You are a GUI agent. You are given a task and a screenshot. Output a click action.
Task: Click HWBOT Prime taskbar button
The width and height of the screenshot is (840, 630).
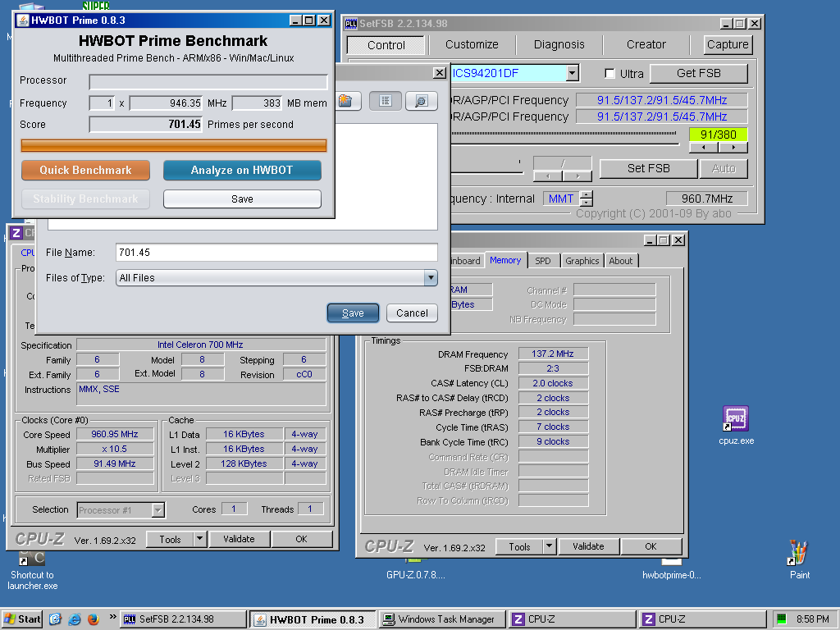click(x=313, y=620)
